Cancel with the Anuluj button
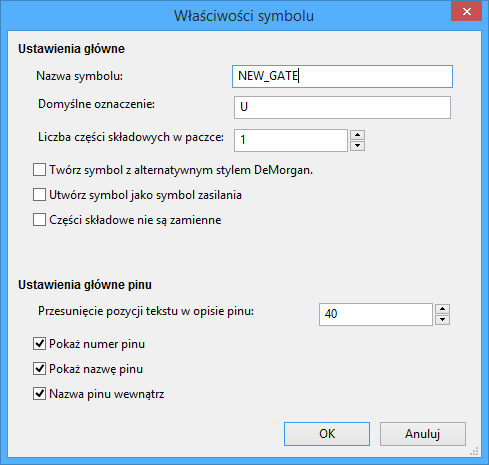The width and height of the screenshot is (489, 465). pyautogui.click(x=423, y=434)
